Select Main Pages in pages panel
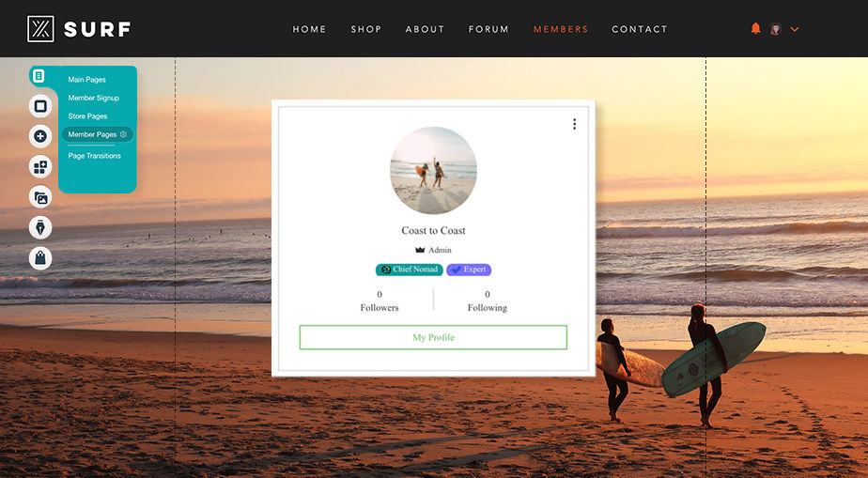The width and height of the screenshot is (868, 478). click(x=87, y=80)
